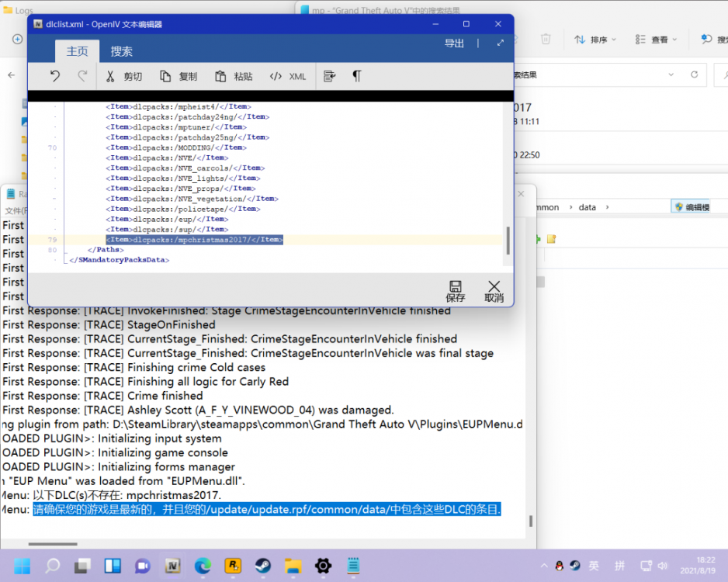Open Settings gear on the taskbar
The width and height of the screenshot is (728, 582).
pos(323,566)
